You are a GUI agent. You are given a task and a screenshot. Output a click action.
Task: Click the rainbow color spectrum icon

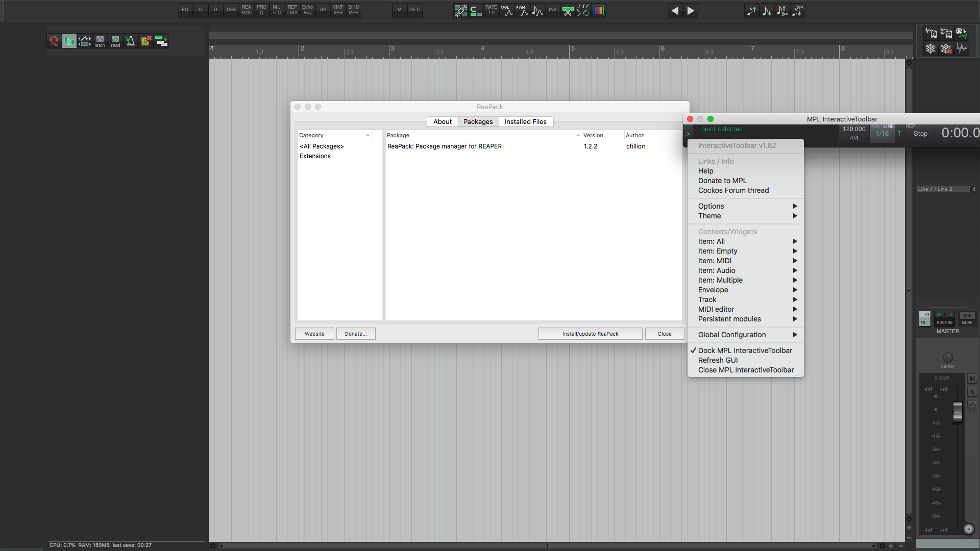599,11
